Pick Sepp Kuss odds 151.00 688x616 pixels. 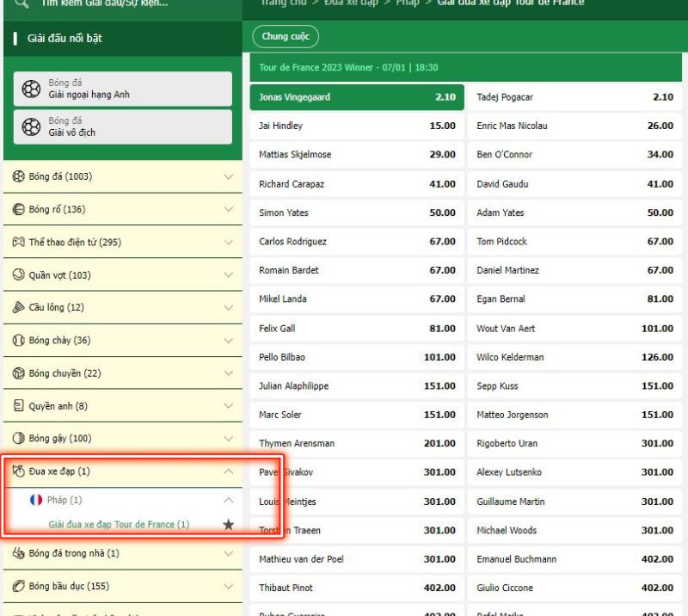point(574,386)
